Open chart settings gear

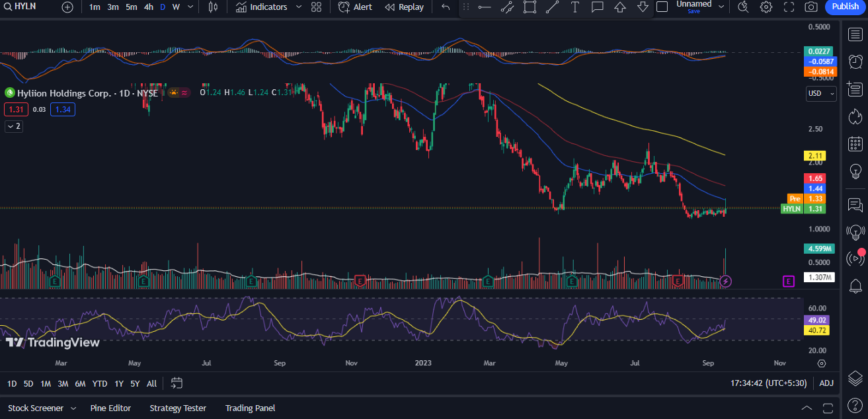tap(766, 7)
